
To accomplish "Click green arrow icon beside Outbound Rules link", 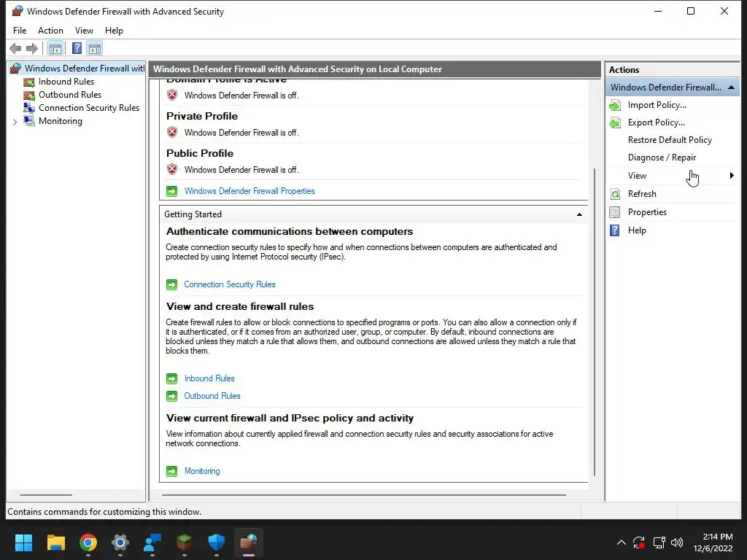I will click(x=171, y=396).
